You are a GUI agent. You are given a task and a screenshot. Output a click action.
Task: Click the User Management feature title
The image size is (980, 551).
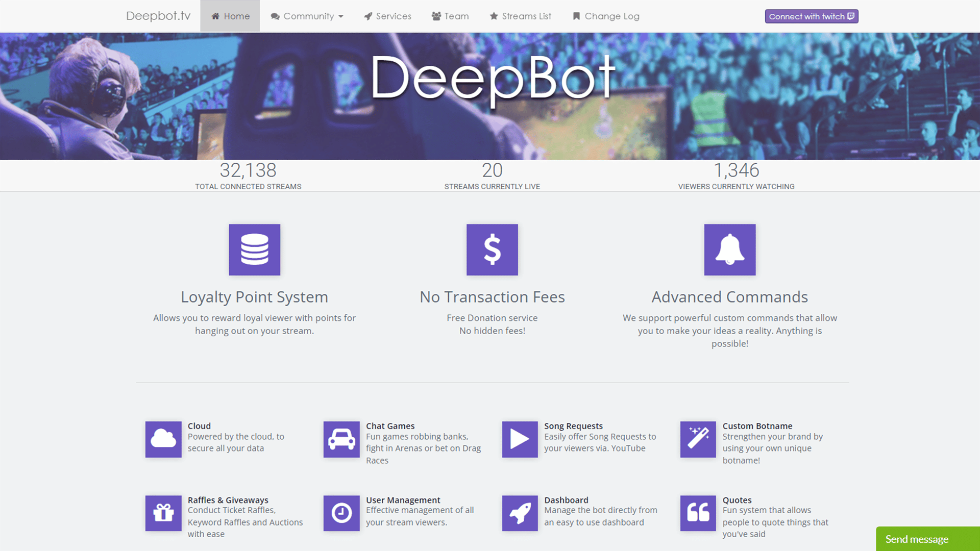(403, 500)
